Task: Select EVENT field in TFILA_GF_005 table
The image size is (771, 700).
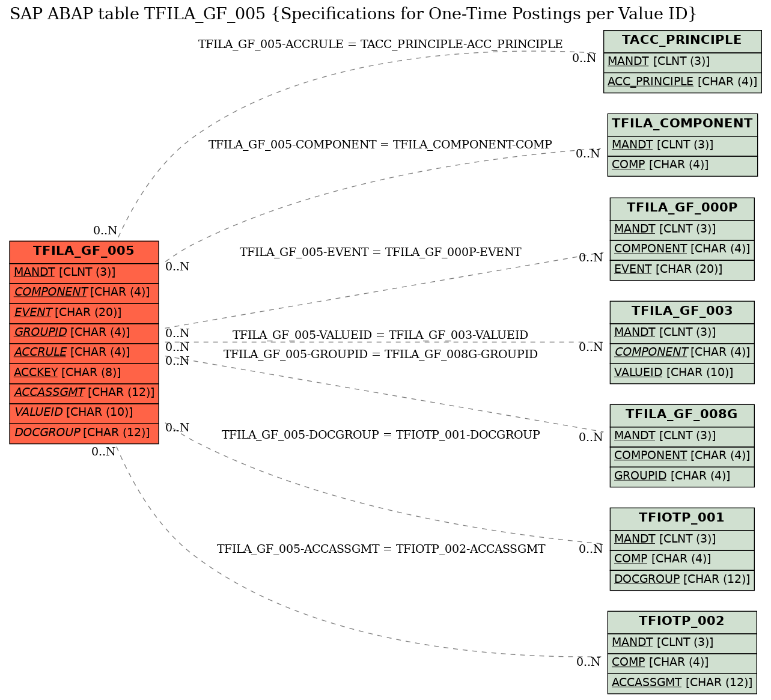Action: (x=84, y=313)
